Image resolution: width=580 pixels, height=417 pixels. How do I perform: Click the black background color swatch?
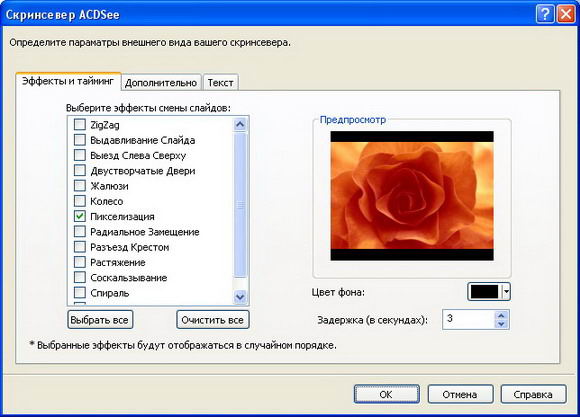coord(485,292)
